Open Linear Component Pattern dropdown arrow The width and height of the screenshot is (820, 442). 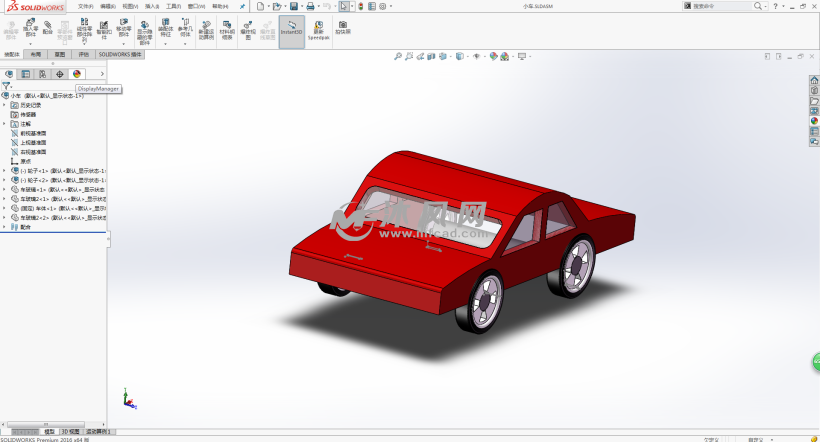(x=84, y=44)
